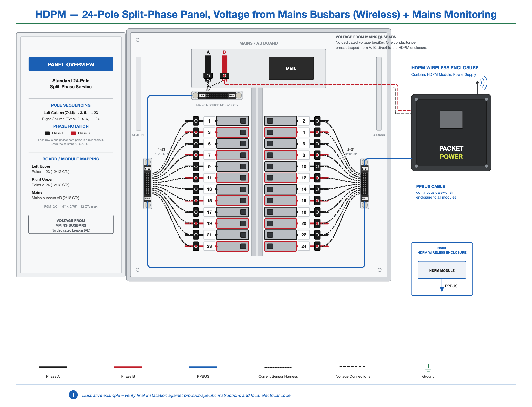
Task: Click the CT sensor for pole 2
Action: coord(317,121)
